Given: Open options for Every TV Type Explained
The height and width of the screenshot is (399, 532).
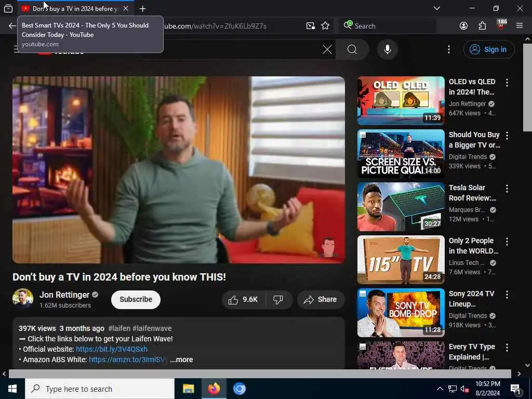Looking at the screenshot, I should click(x=507, y=348).
